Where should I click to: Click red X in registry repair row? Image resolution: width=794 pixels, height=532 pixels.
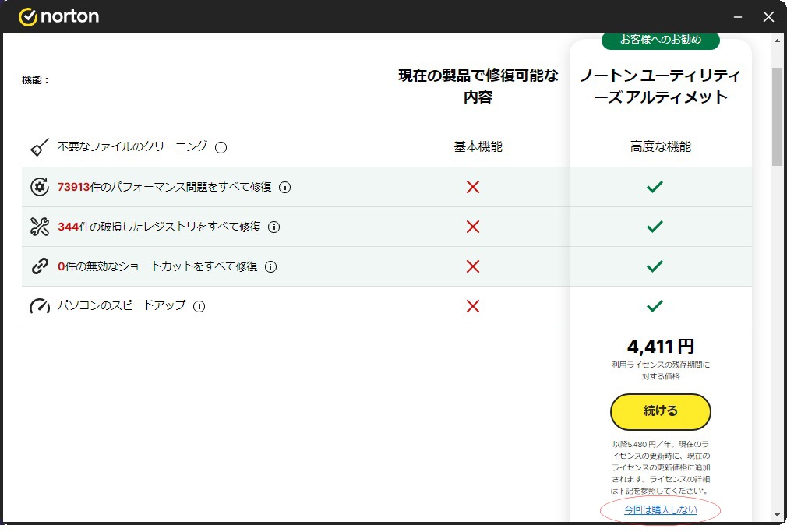click(x=473, y=227)
